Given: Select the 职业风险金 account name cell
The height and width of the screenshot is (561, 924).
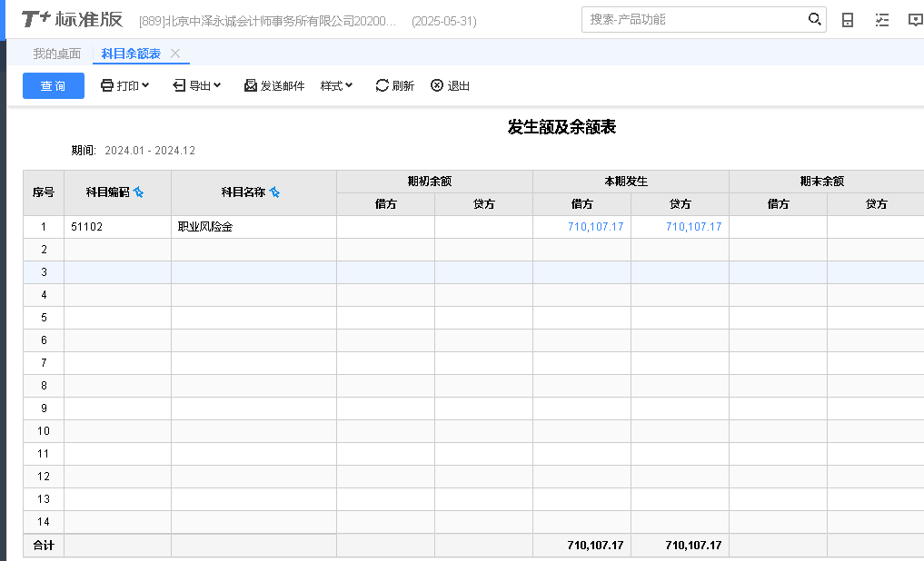Looking at the screenshot, I should [x=205, y=227].
